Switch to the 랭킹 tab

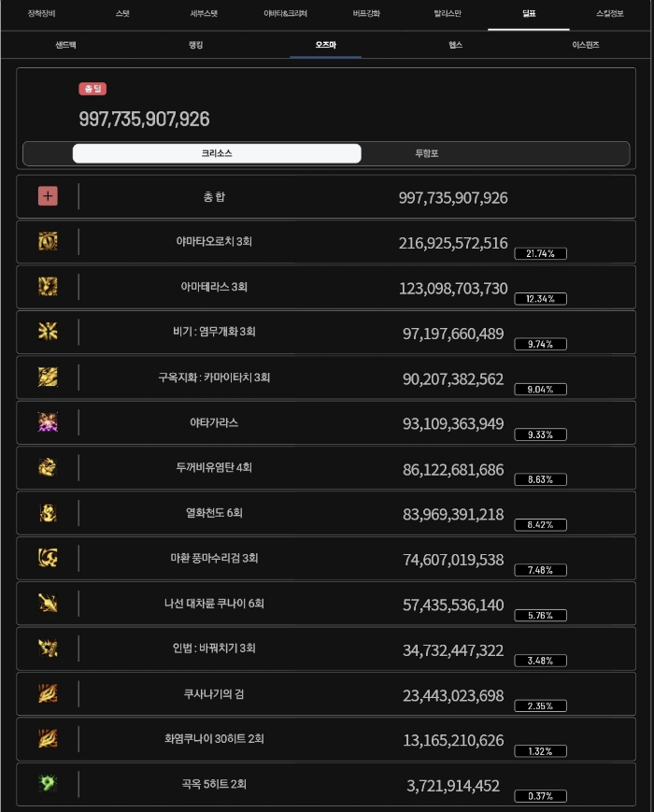pos(194,44)
